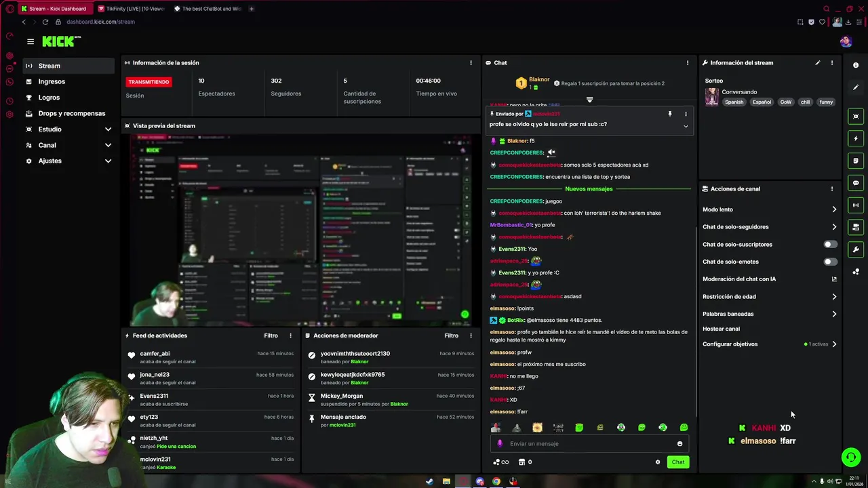The width and height of the screenshot is (868, 488).
Task: Click the chat bubble widget icon in right toolbar
Action: (x=856, y=183)
